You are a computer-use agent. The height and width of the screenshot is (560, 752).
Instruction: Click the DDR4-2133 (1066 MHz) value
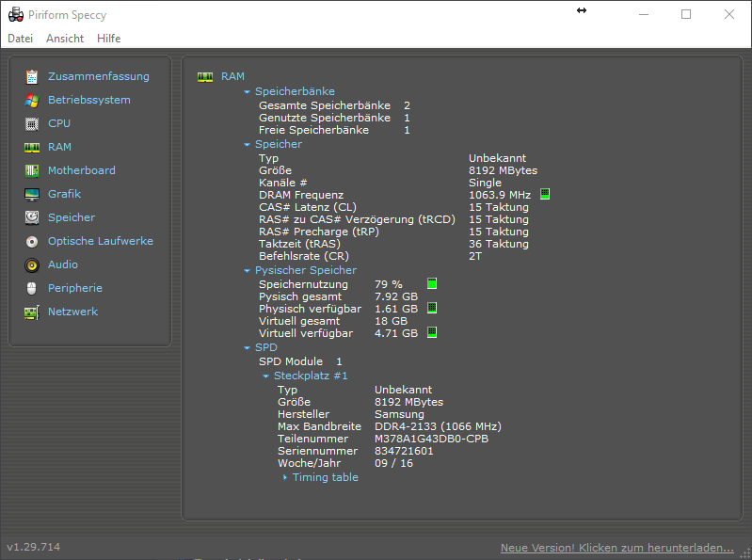[x=438, y=426]
